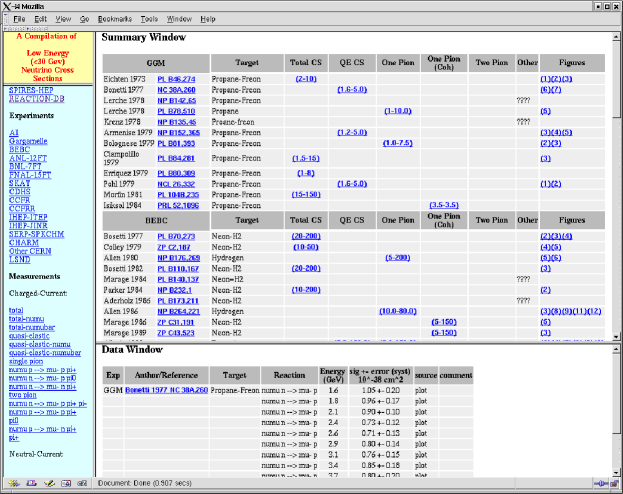Image resolution: width=623 pixels, height=494 pixels.
Task: Open the (10-50) Total CS link for Colley 1979
Action: [x=306, y=247]
